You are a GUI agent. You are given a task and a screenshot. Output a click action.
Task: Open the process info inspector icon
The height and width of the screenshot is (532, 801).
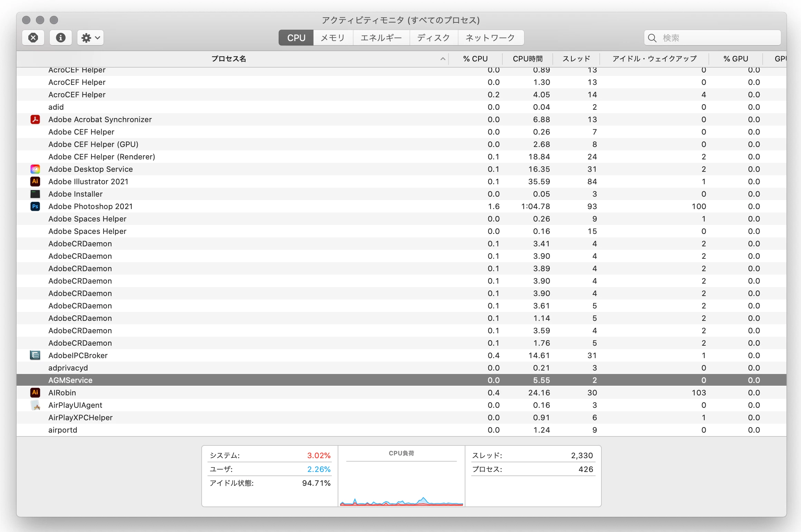(61, 38)
